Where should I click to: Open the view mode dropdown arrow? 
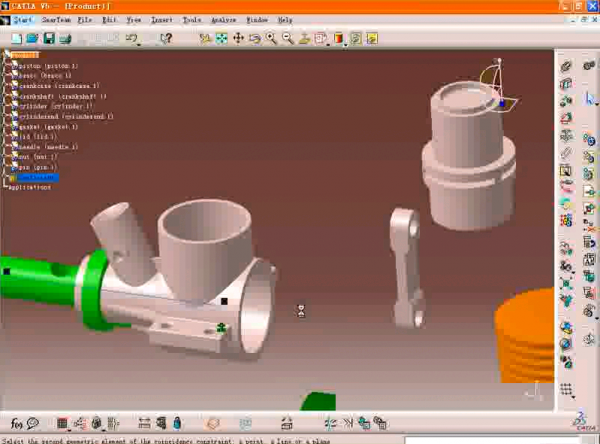pos(346,45)
